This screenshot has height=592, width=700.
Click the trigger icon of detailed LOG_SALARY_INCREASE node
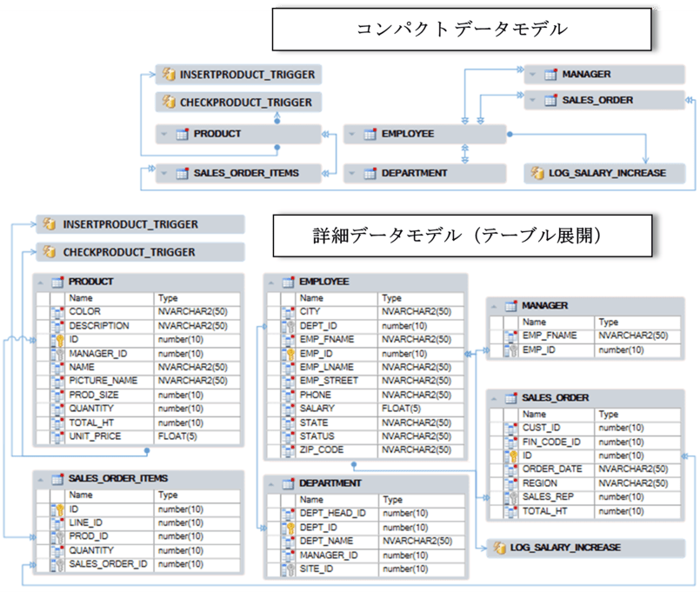point(499,548)
